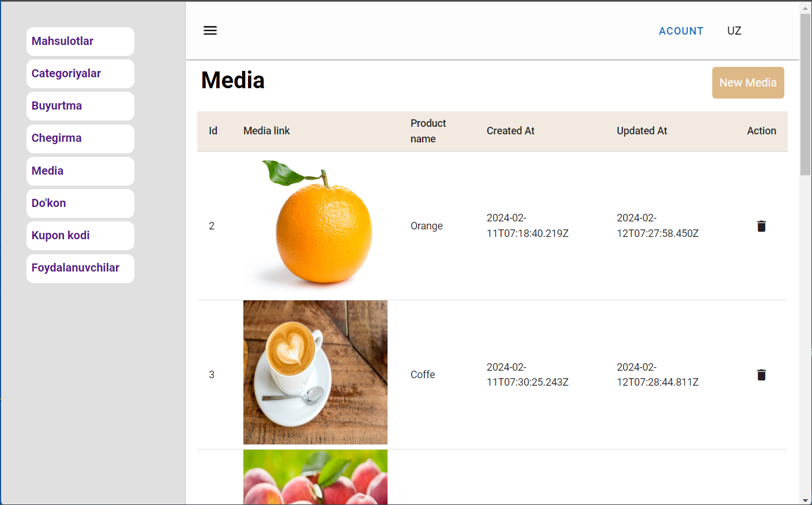The height and width of the screenshot is (505, 812).
Task: Navigate to Chegirma section
Action: [x=80, y=138]
